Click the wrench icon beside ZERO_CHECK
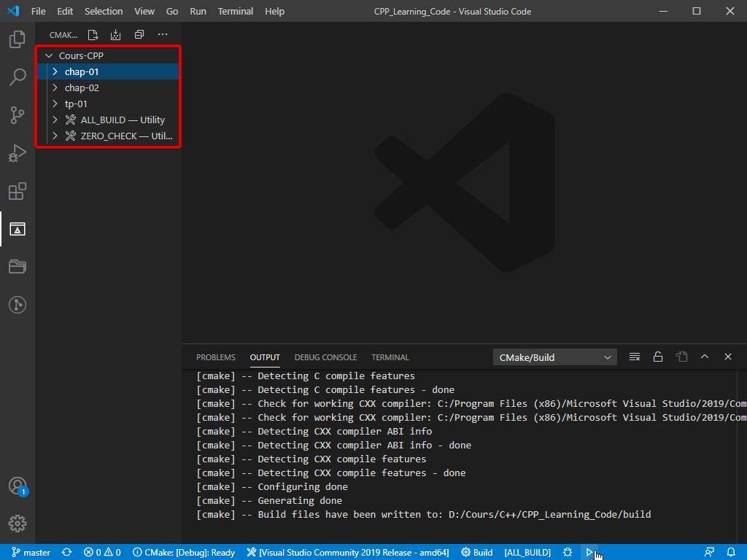The image size is (747, 560). pos(71,136)
